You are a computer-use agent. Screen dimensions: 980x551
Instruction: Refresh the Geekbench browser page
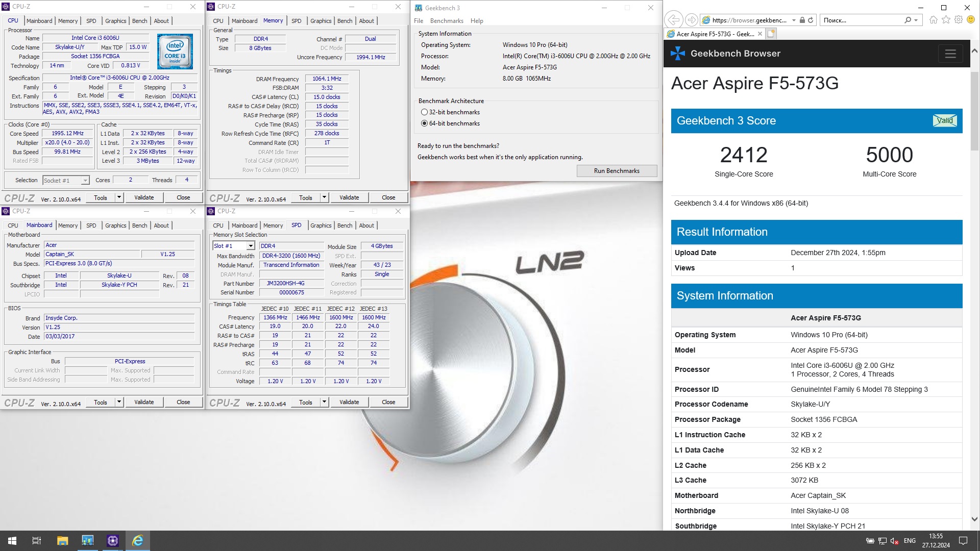point(811,20)
